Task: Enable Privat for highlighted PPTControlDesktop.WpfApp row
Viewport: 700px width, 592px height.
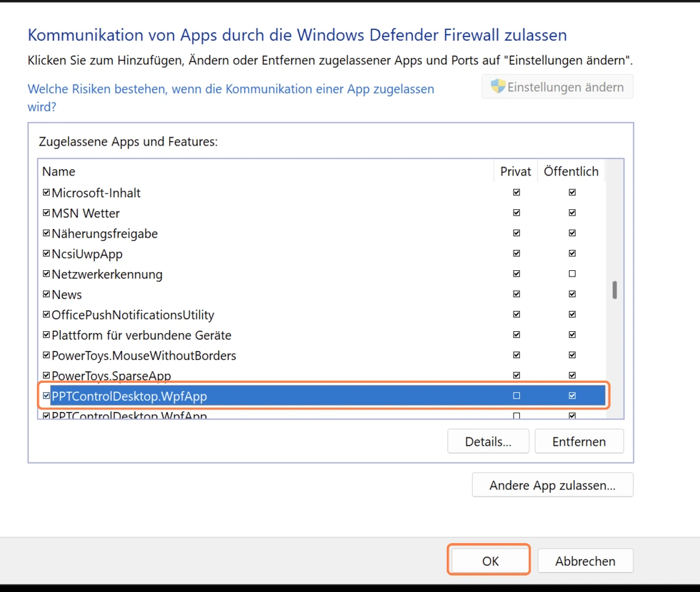Action: [x=517, y=396]
